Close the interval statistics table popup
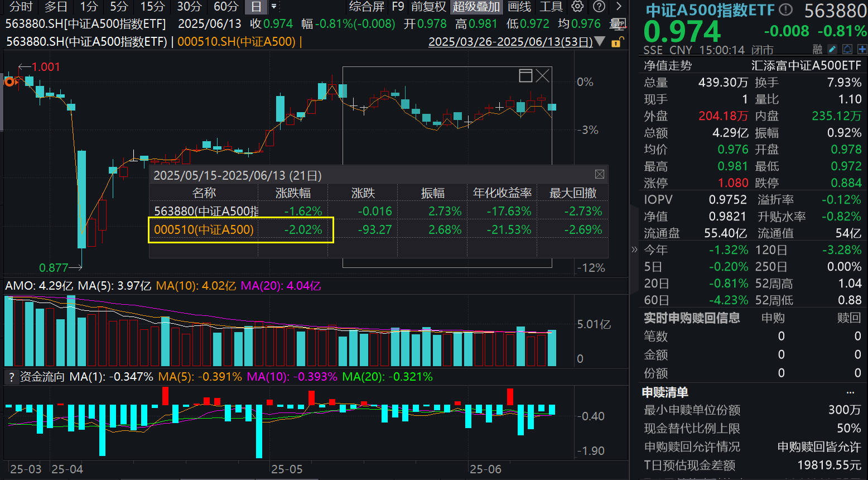Viewport: 868px width, 480px height. click(599, 175)
